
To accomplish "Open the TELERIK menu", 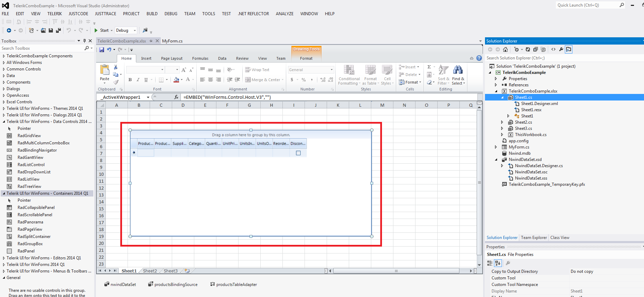I will tap(55, 14).
